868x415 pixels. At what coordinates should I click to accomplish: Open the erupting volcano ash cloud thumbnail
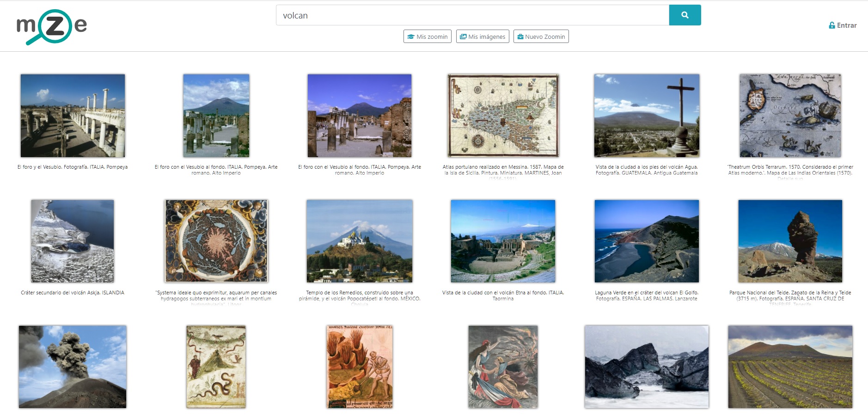[73, 367]
